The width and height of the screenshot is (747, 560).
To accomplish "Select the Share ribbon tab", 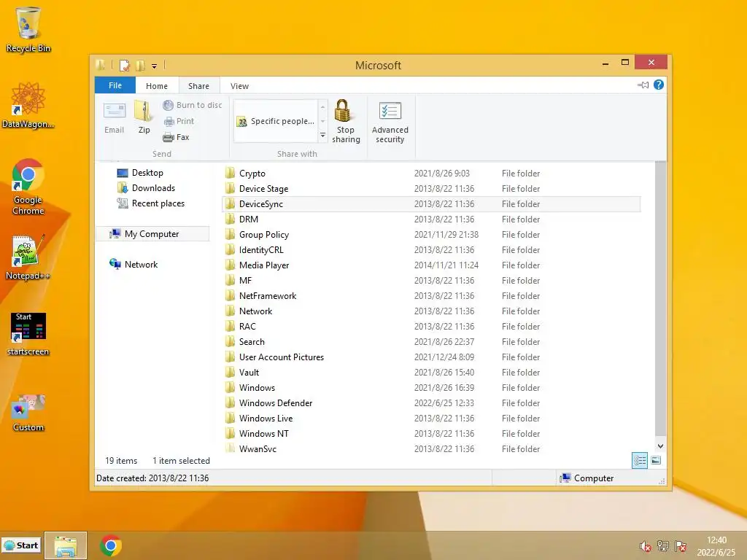I will [x=198, y=86].
